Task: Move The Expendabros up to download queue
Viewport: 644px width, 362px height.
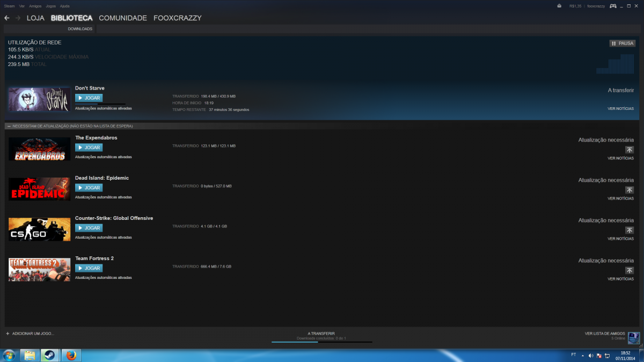Action: click(x=630, y=150)
